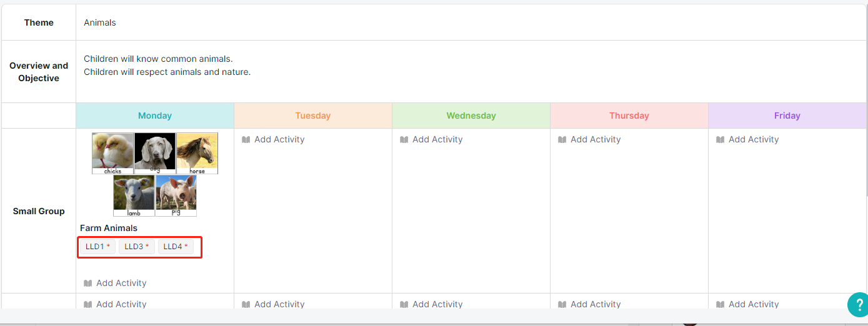This screenshot has width=868, height=326.
Task: Click the pig picture thumbnail
Action: [176, 195]
